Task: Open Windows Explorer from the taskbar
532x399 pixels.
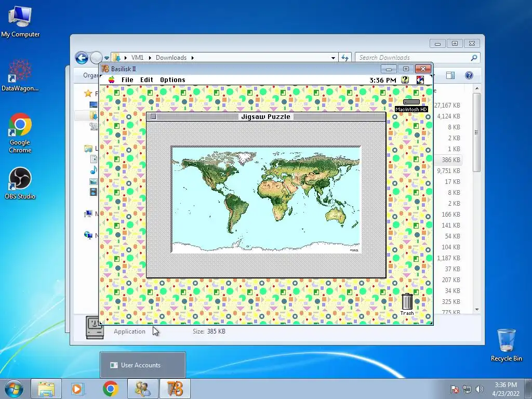Action: tap(46, 389)
